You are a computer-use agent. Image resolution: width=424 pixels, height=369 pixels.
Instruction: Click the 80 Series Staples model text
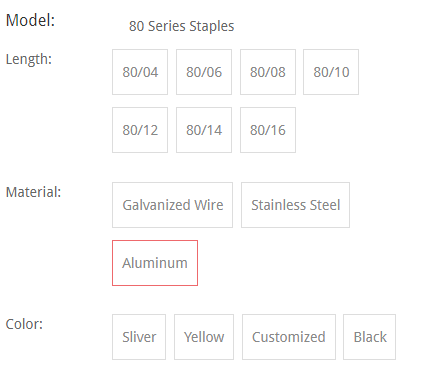pyautogui.click(x=182, y=26)
